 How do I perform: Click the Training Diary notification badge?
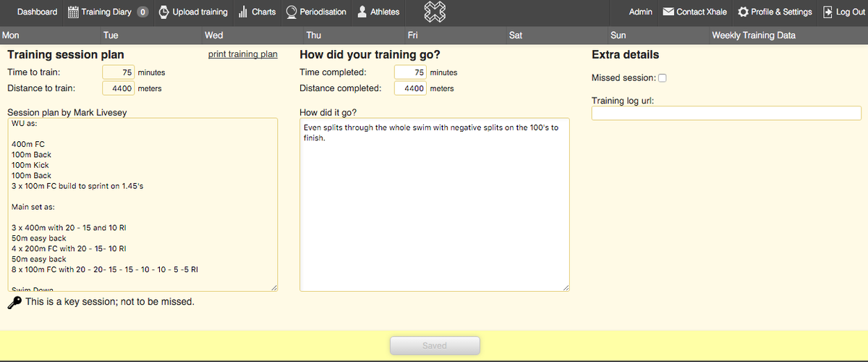[142, 12]
